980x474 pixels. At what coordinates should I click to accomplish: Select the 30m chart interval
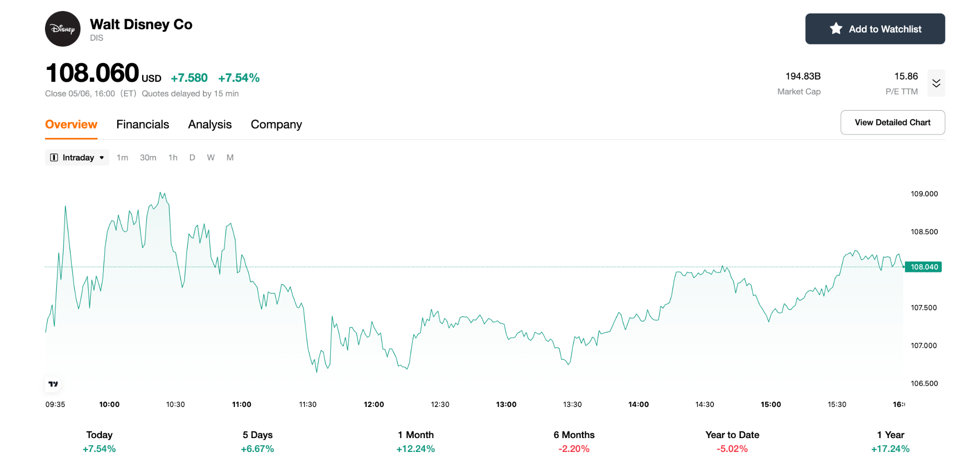148,158
